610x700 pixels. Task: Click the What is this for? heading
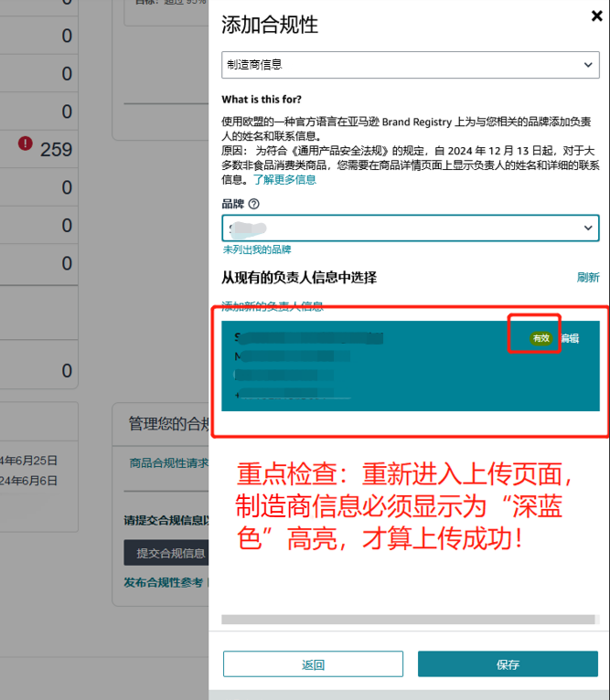[x=262, y=99]
